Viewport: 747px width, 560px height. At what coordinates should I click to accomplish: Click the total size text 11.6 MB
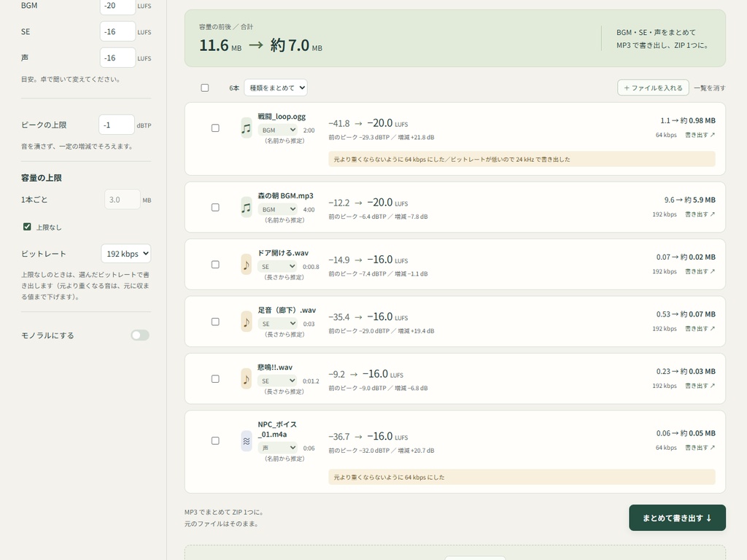[220, 46]
